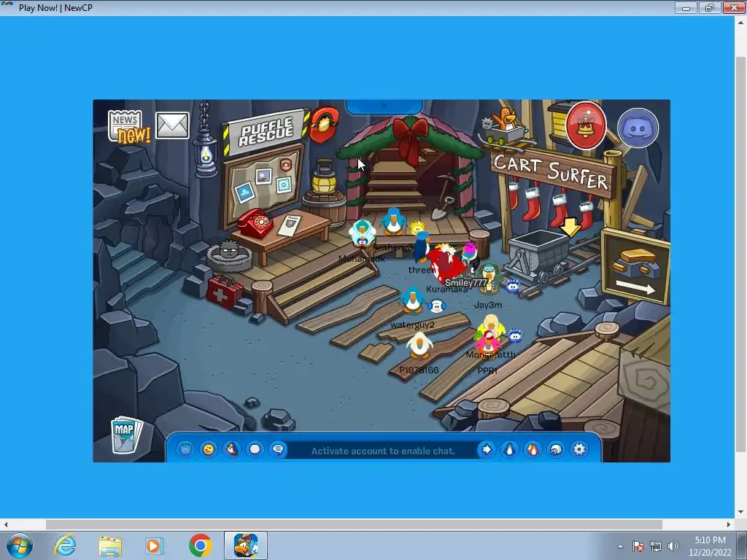Open the igloo icon
Image resolution: width=747 pixels, height=560 pixels.
point(556,449)
